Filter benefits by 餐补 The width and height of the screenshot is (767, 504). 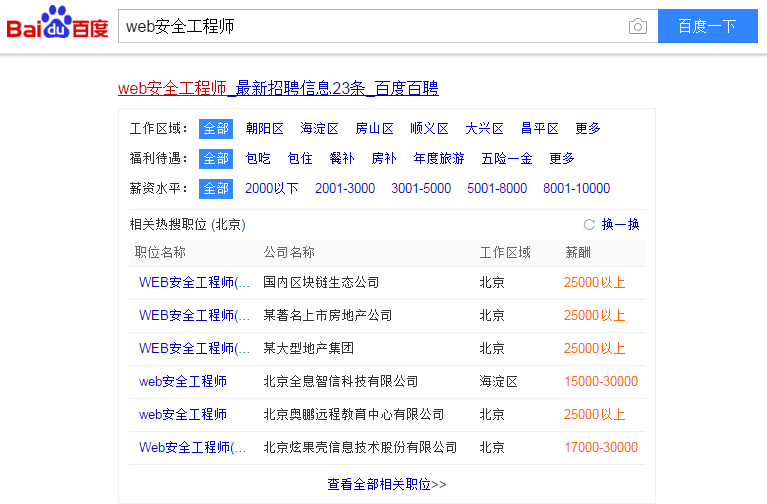(x=342, y=159)
